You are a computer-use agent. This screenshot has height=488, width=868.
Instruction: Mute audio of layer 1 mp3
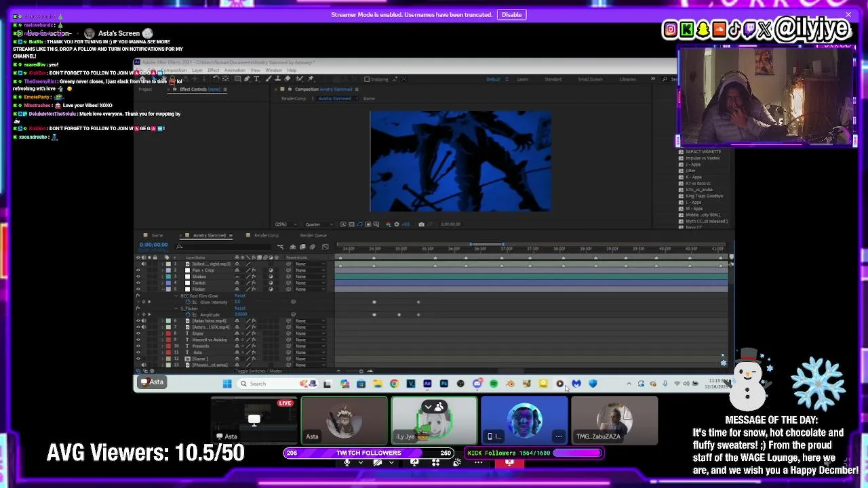pyautogui.click(x=144, y=264)
